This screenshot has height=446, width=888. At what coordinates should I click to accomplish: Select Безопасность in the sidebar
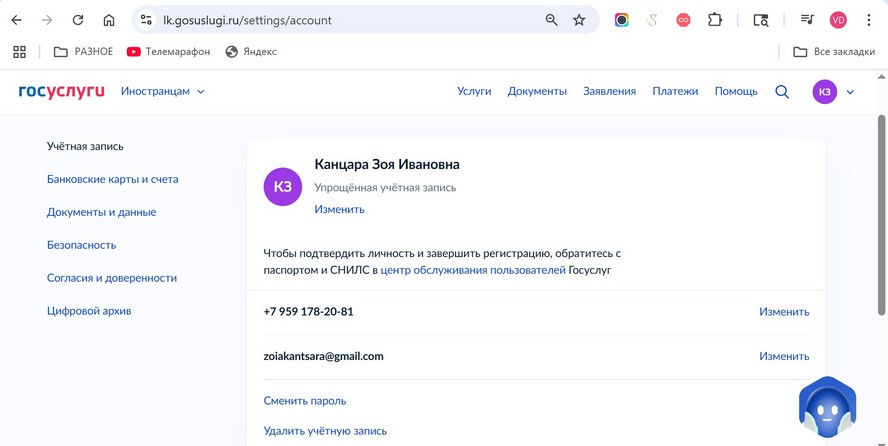pos(82,245)
